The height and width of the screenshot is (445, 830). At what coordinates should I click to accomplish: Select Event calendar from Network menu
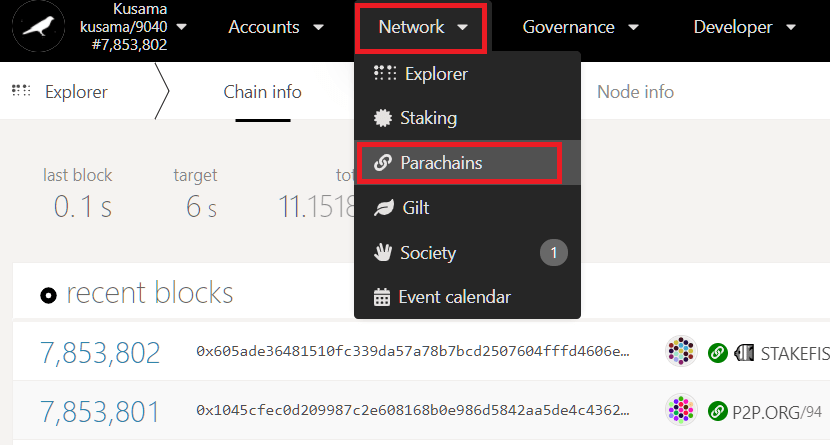coord(454,297)
